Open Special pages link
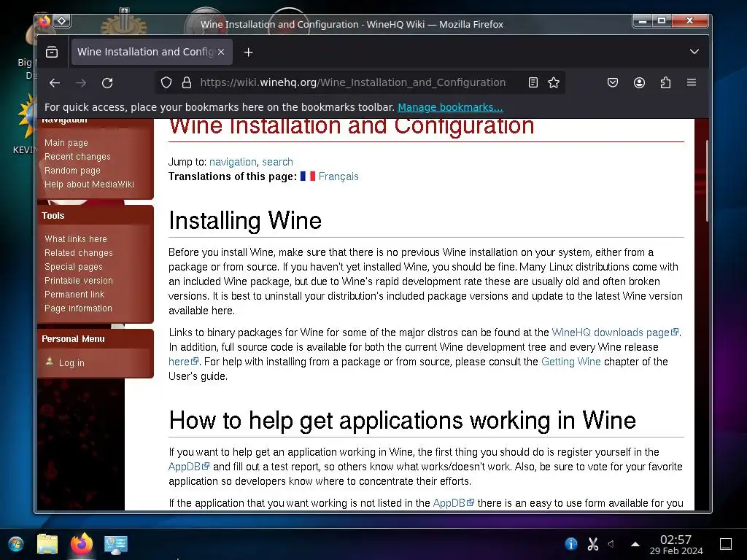This screenshot has height=560, width=747. point(74,266)
